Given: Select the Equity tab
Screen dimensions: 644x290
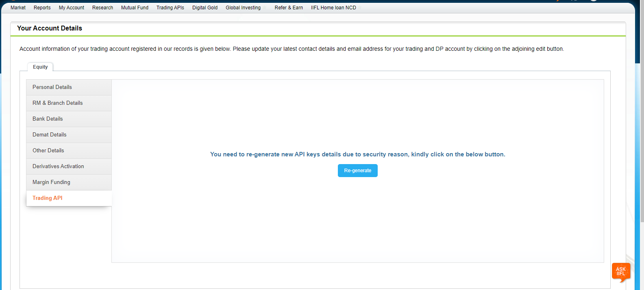Looking at the screenshot, I should (x=40, y=67).
